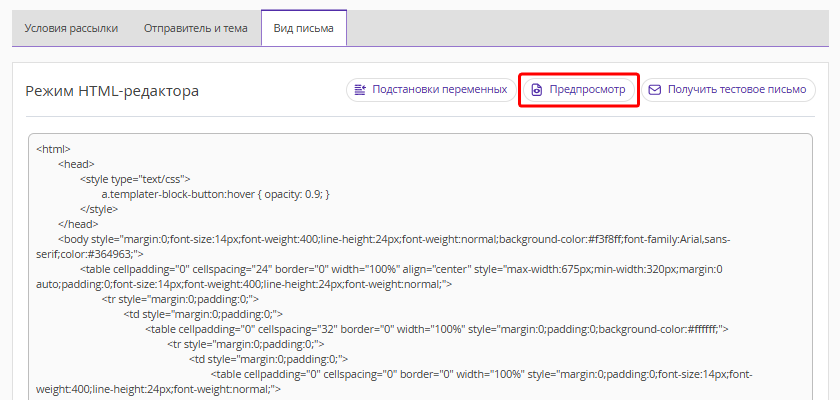This screenshot has height=400, width=840.
Task: Click the </style> closing tag line
Action: [99, 209]
